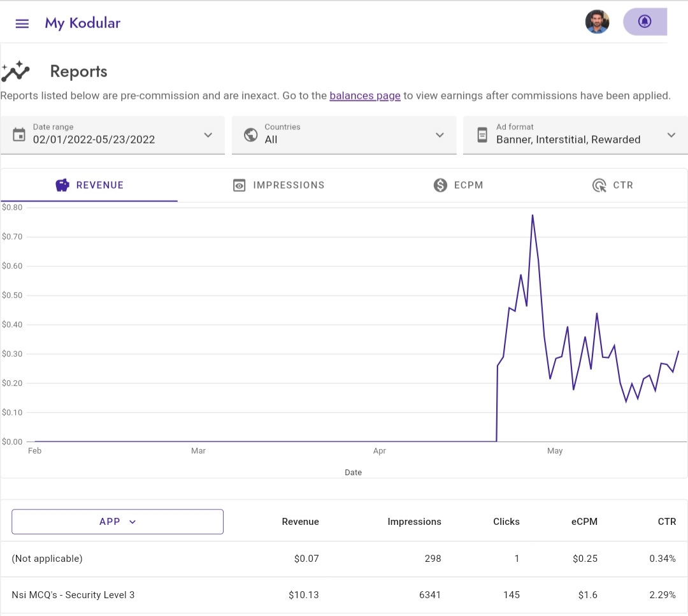The height and width of the screenshot is (616, 688).
Task: Click the My Kodular title
Action: 82,24
